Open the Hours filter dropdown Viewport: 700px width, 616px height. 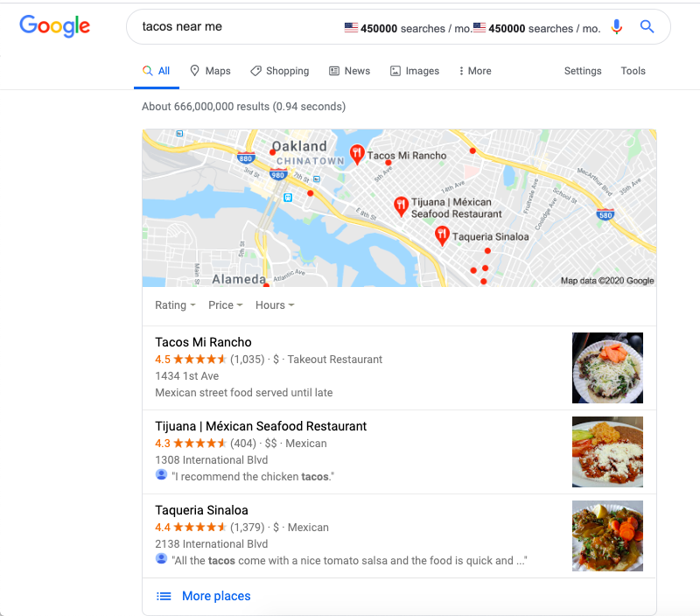(275, 305)
